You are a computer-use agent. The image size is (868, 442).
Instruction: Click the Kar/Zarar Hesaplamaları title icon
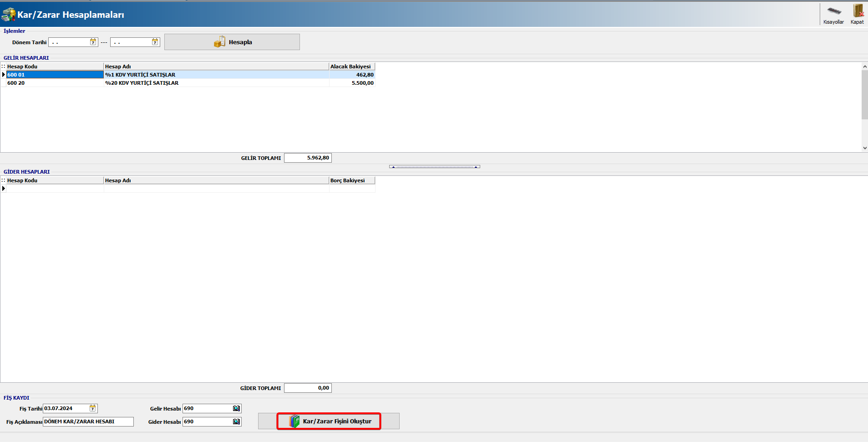click(9, 15)
